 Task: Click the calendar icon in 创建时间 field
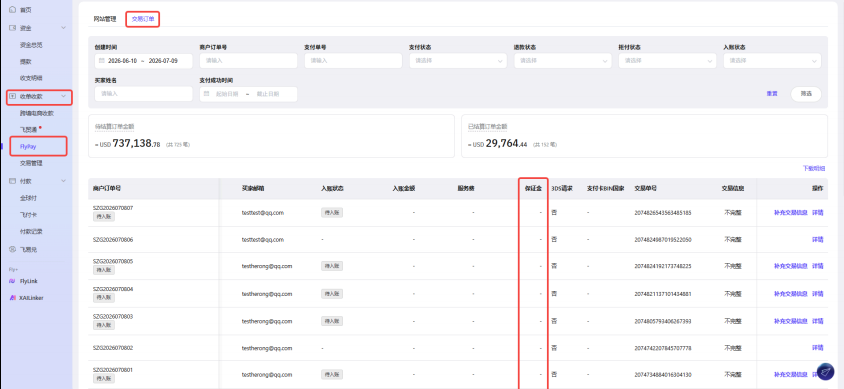click(x=101, y=61)
